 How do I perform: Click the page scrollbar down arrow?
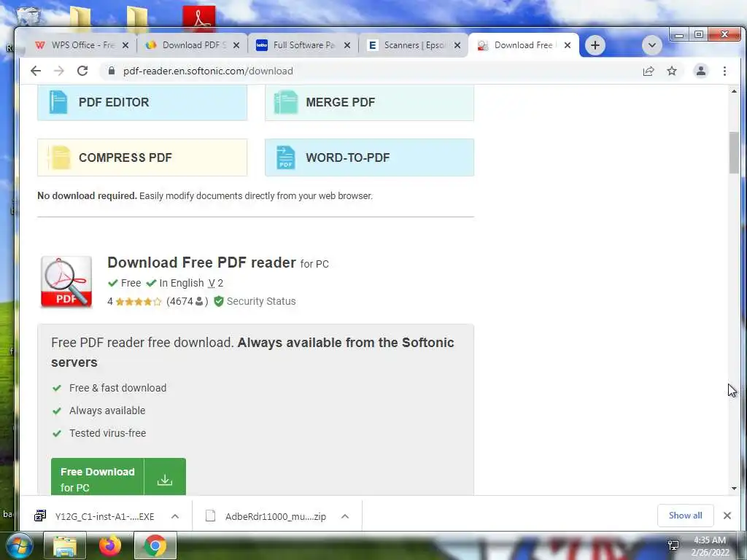(734, 489)
